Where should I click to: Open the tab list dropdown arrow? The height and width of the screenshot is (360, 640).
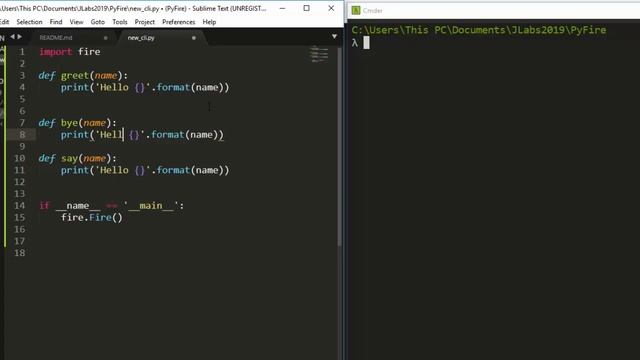pos(334,37)
